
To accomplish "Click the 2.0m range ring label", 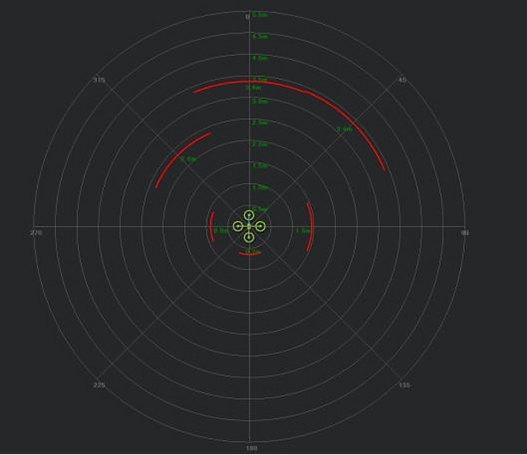I will click(260, 144).
